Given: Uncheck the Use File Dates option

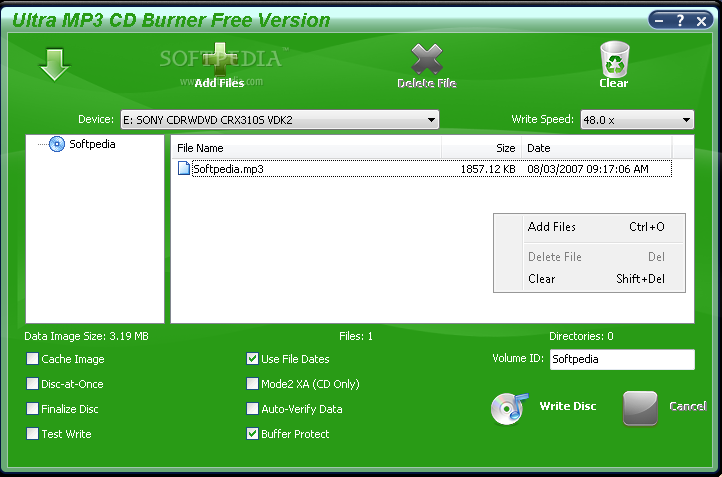Looking at the screenshot, I should pyautogui.click(x=252, y=359).
